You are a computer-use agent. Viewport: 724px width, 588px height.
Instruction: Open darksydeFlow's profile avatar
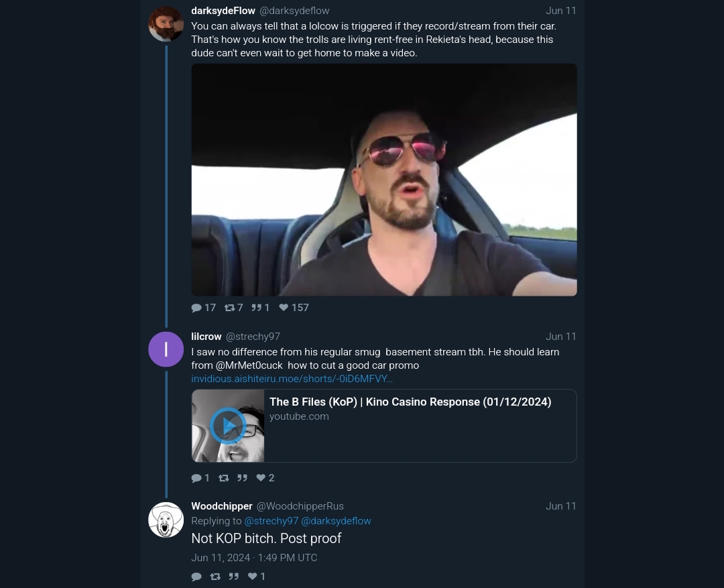166,23
